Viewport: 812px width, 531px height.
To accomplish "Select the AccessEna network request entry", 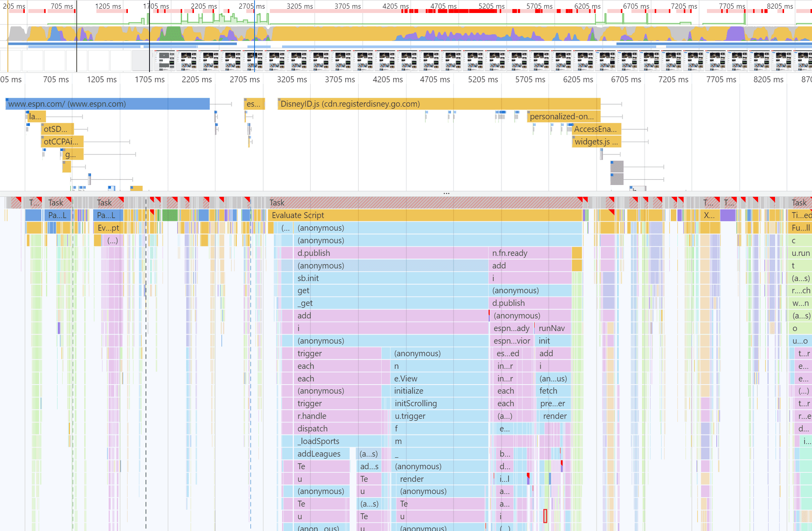I will [x=595, y=129].
